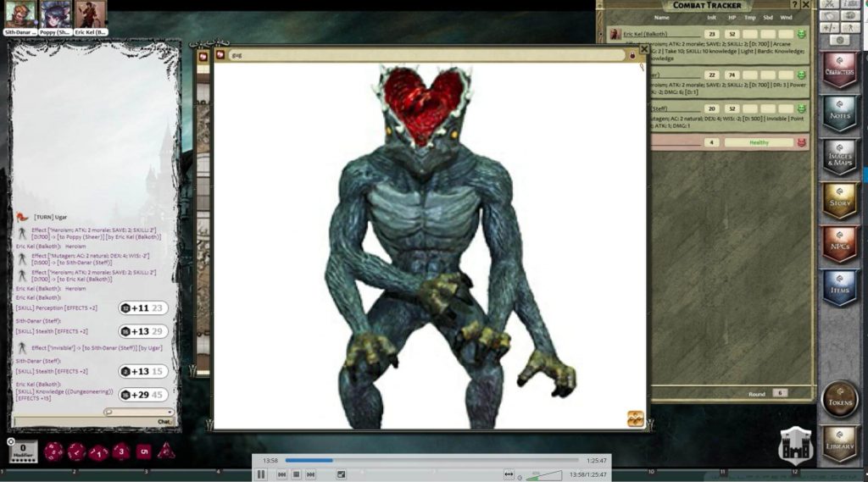Close the gug image window
This screenshot has width=868, height=482.
pyautogui.click(x=644, y=49)
